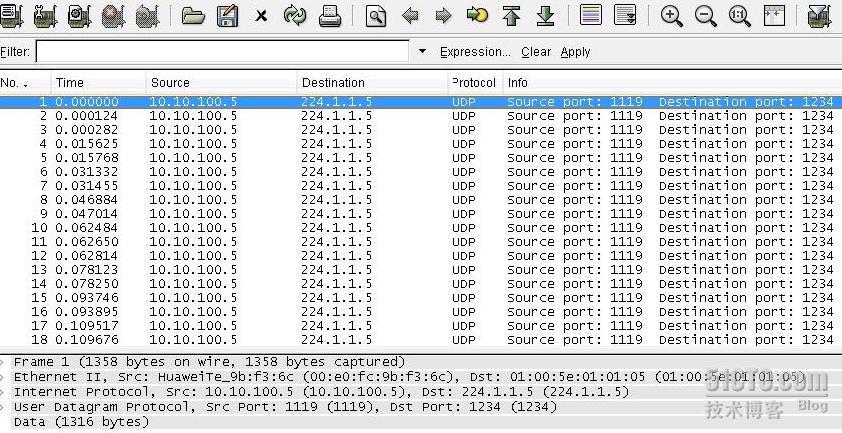Click the Filter: label button
The height and width of the screenshot is (433, 842).
click(x=15, y=52)
